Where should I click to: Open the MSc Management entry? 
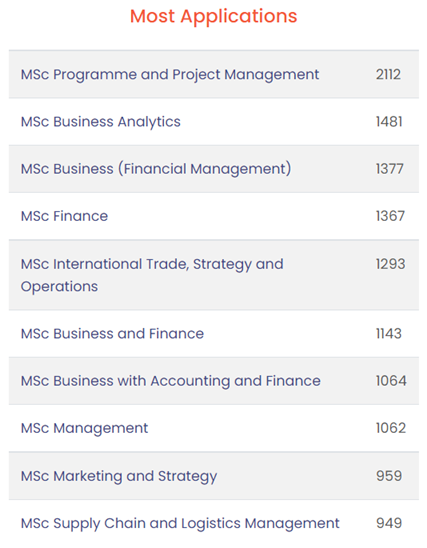click(x=84, y=428)
